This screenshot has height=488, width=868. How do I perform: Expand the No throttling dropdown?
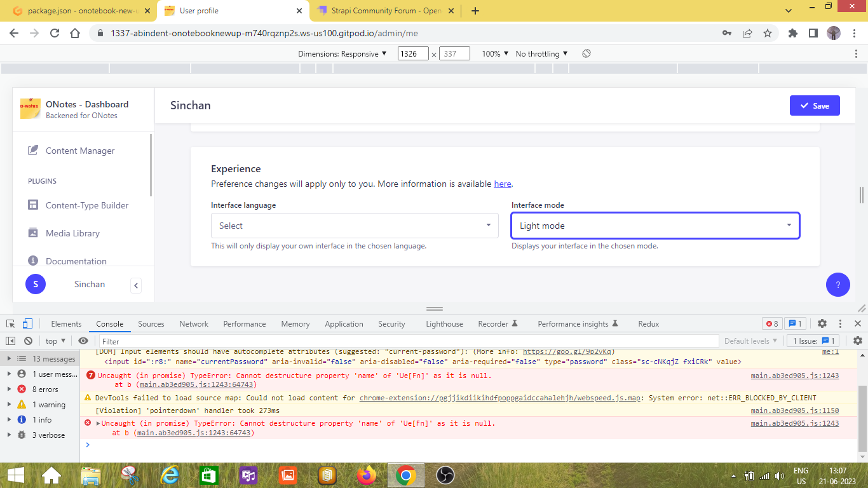541,54
